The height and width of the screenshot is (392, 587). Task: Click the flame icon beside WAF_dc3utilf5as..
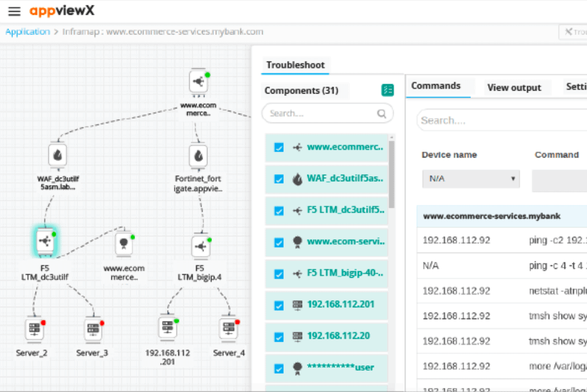[x=297, y=179]
